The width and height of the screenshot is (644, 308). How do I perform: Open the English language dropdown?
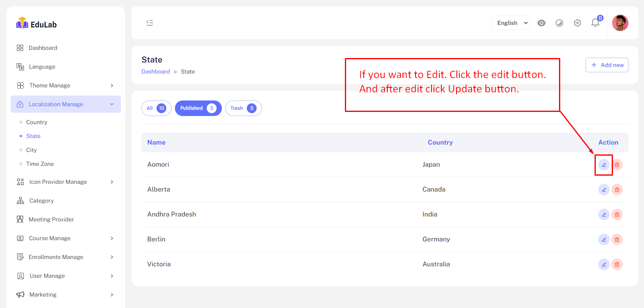[511, 23]
